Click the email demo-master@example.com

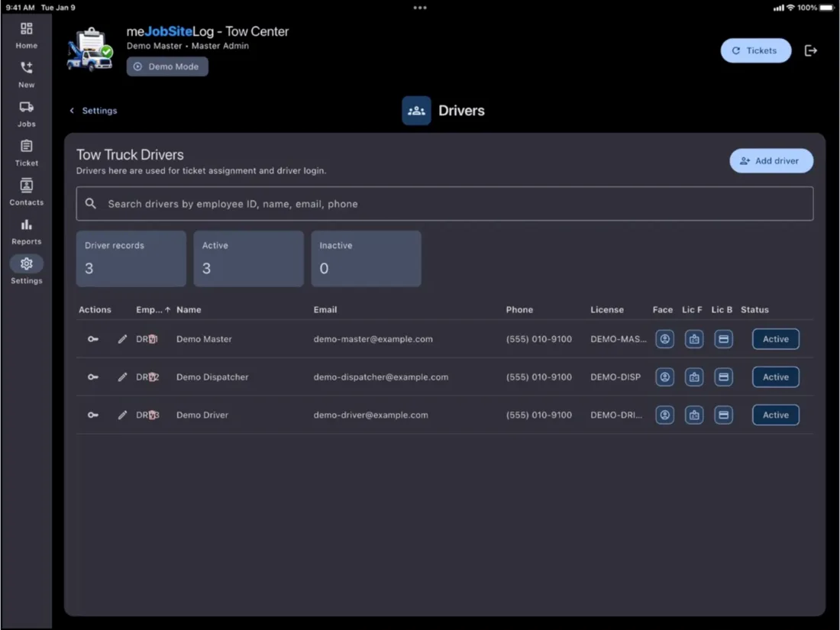[x=373, y=339]
